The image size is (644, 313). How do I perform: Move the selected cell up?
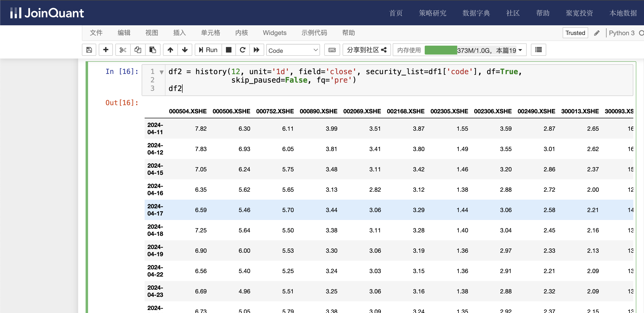click(170, 50)
